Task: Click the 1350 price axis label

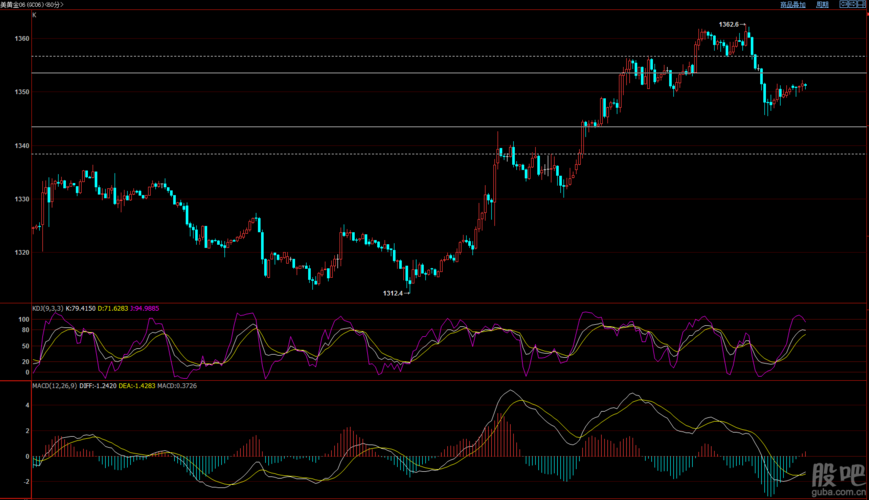Action: click(22, 92)
